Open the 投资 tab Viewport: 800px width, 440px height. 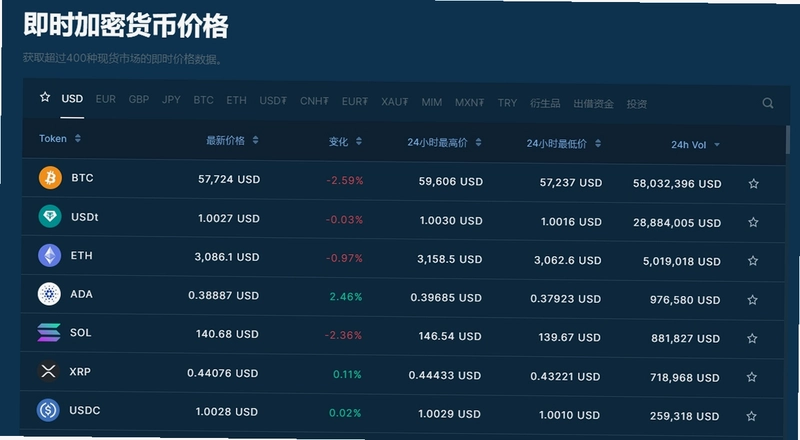[637, 104]
